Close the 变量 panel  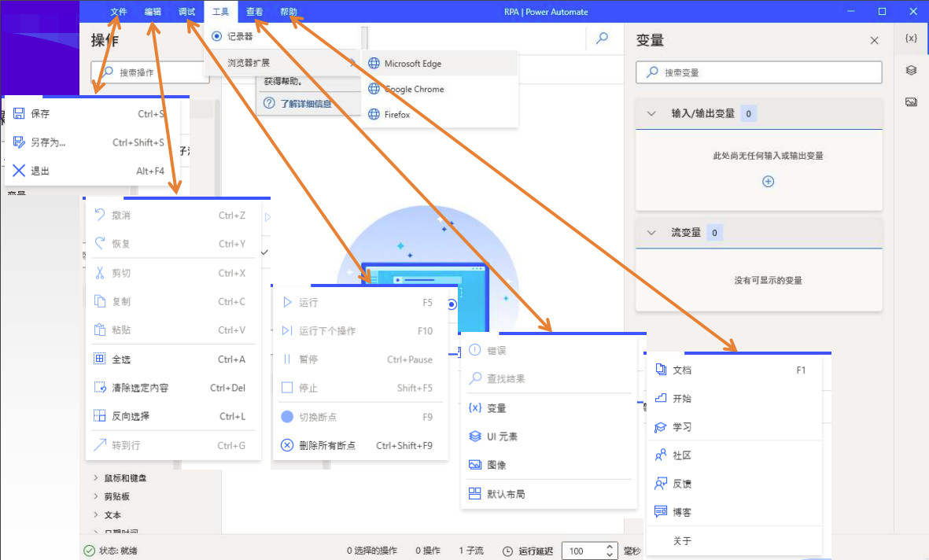[874, 40]
